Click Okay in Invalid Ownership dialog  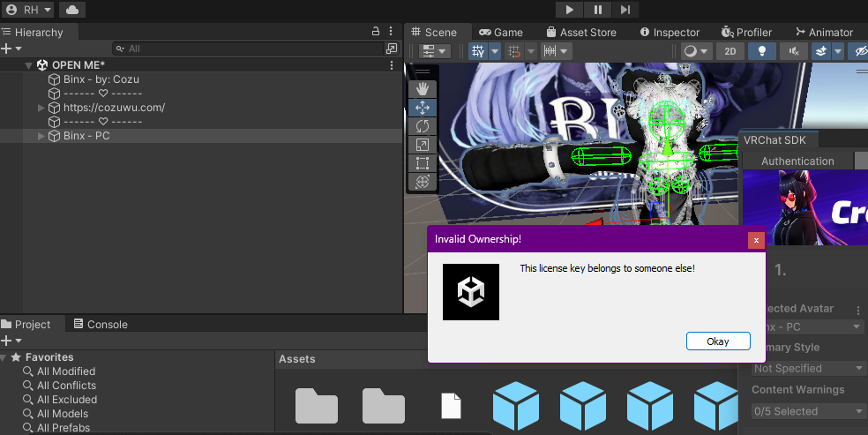click(x=718, y=341)
